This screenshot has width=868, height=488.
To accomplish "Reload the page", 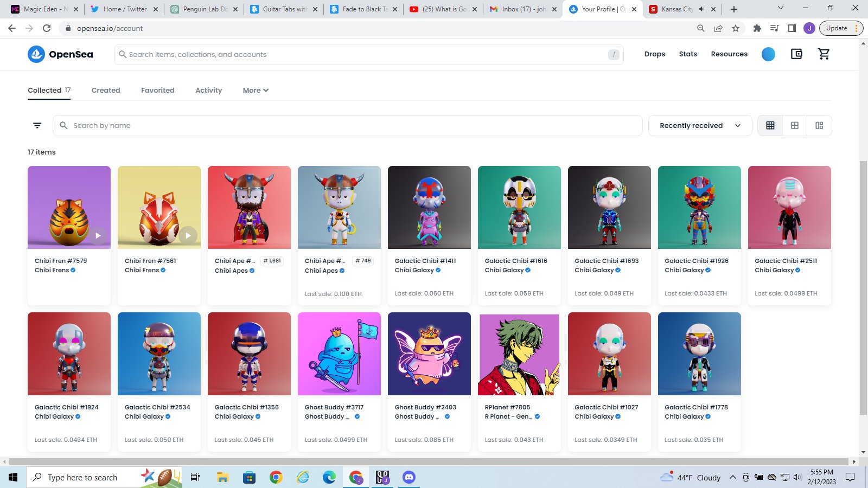I will point(47,28).
